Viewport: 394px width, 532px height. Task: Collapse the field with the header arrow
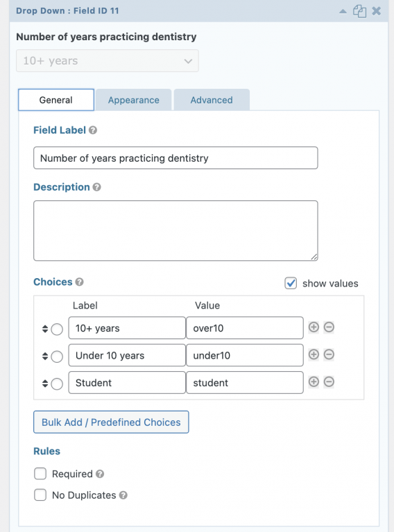[343, 11]
